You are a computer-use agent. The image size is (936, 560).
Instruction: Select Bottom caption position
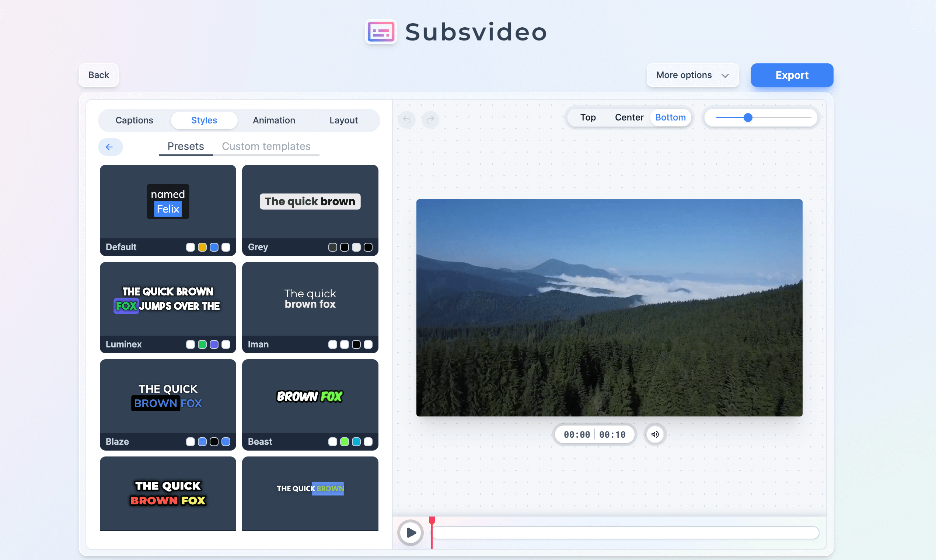tap(670, 118)
